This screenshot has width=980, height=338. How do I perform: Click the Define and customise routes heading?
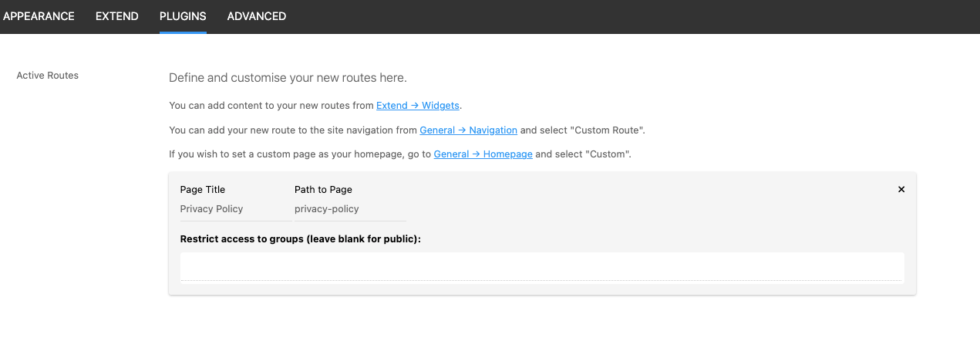point(287,78)
